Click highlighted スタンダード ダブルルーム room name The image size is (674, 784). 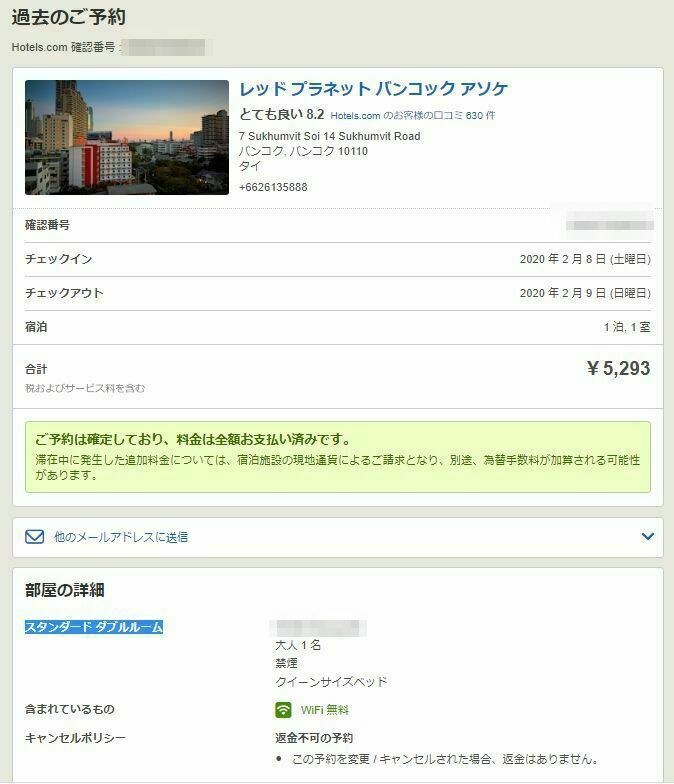(x=94, y=626)
